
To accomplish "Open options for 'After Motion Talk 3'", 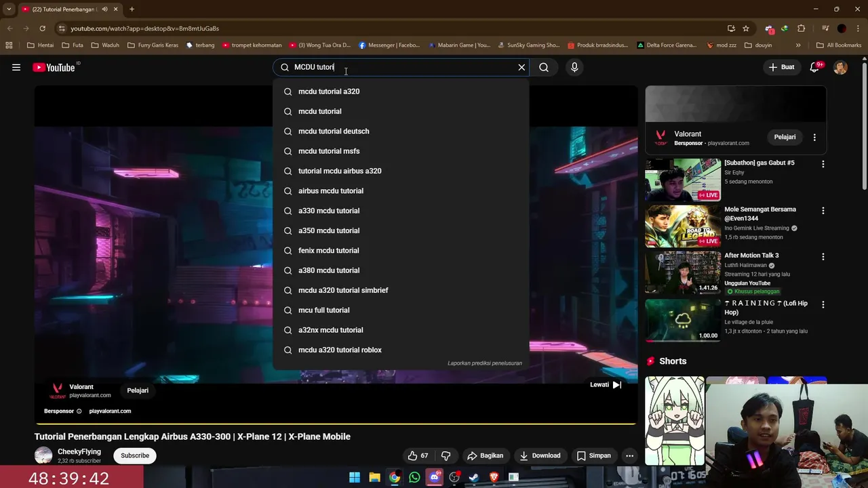I will (823, 257).
